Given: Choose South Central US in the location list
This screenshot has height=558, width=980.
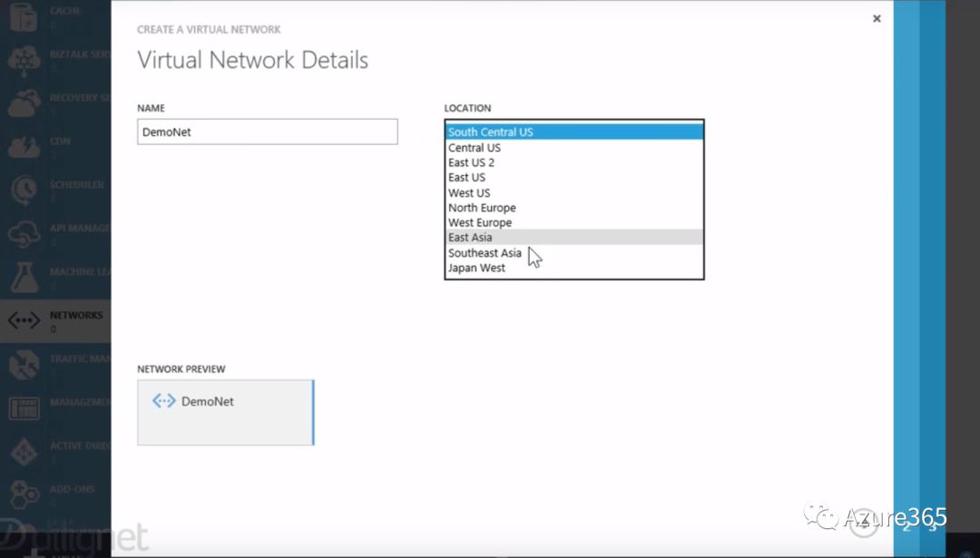Looking at the screenshot, I should tap(490, 132).
